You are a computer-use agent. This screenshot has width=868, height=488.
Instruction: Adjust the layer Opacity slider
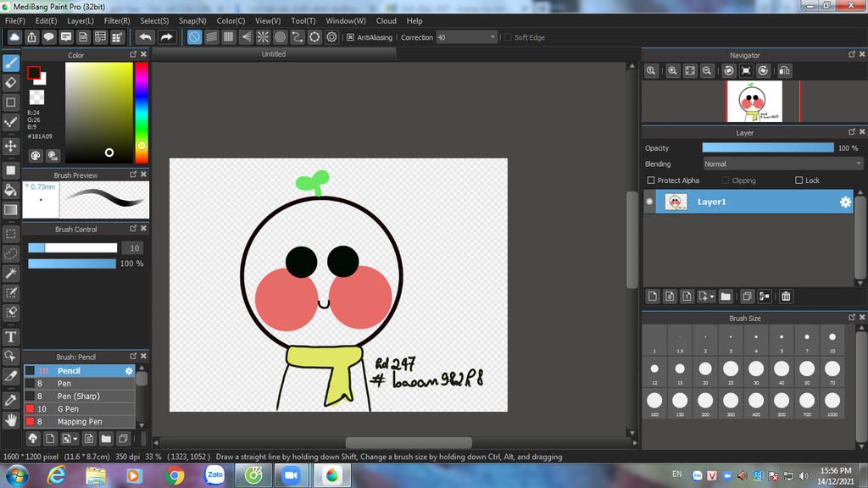point(768,147)
